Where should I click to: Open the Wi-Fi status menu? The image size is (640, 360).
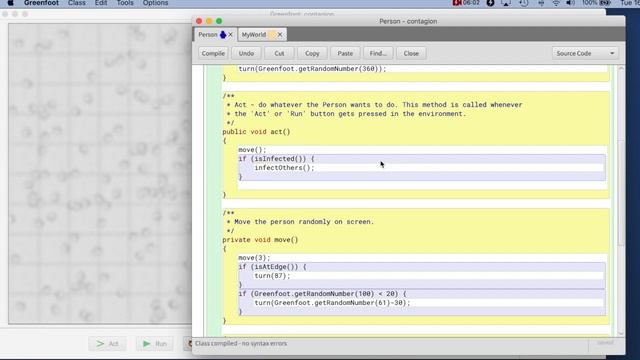click(556, 3)
